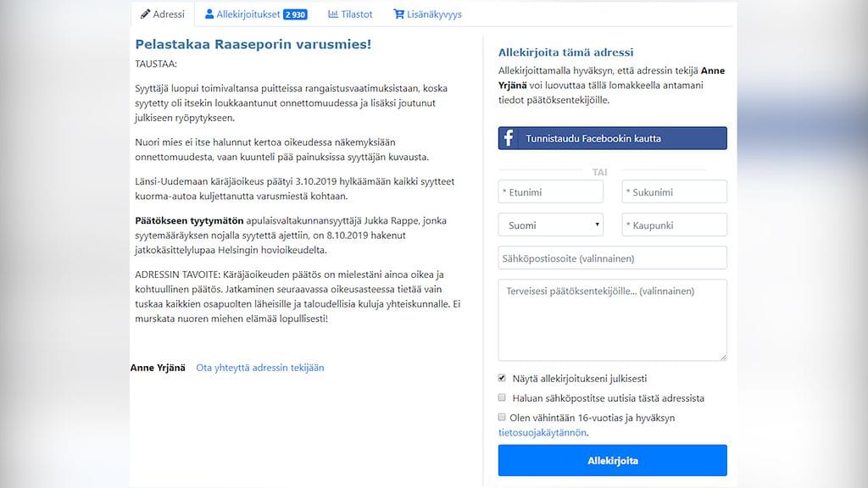The width and height of the screenshot is (868, 488).
Task: Click the Facebook logo icon
Action: point(509,138)
